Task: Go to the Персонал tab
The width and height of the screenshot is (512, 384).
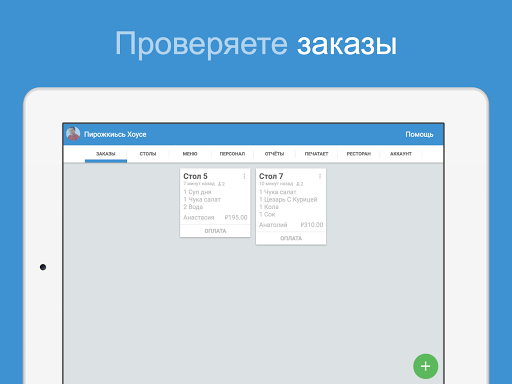Action: 232,154
